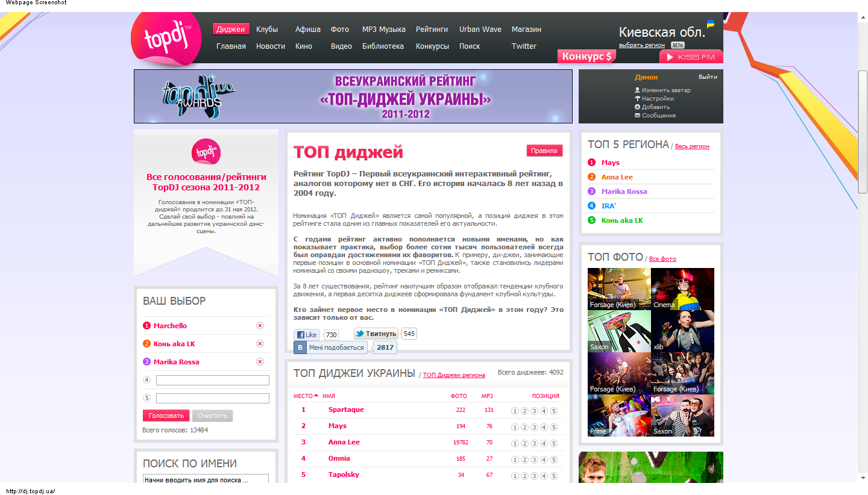Open ТОП Диджеи региона link
This screenshot has width=868, height=495.
(454, 375)
